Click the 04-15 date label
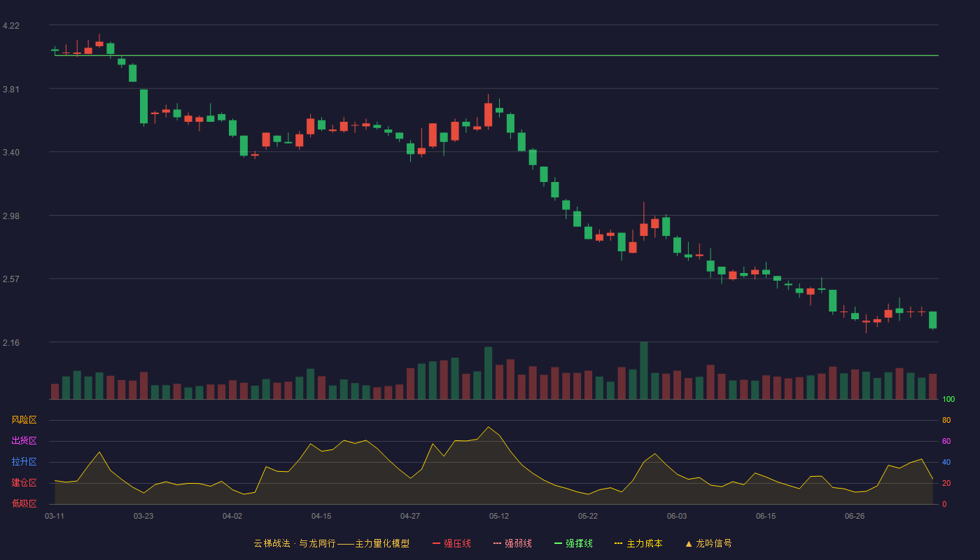 [321, 516]
